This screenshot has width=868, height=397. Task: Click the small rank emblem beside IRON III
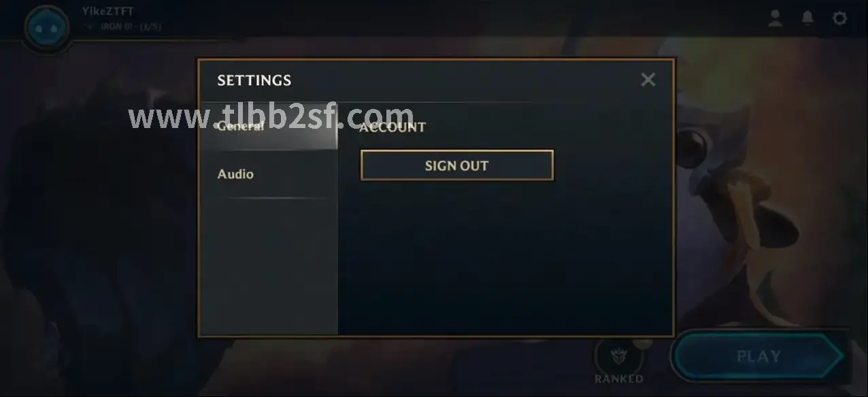[89, 27]
